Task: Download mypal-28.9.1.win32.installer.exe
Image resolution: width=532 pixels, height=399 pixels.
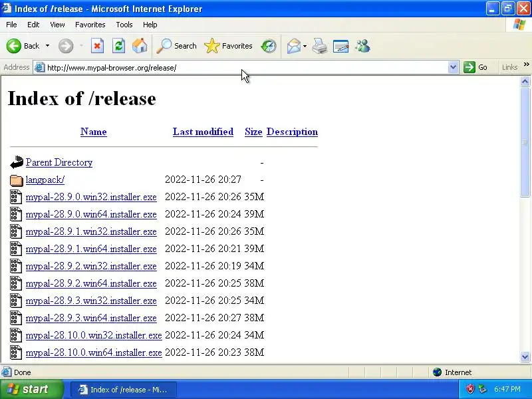Action: pyautogui.click(x=91, y=231)
